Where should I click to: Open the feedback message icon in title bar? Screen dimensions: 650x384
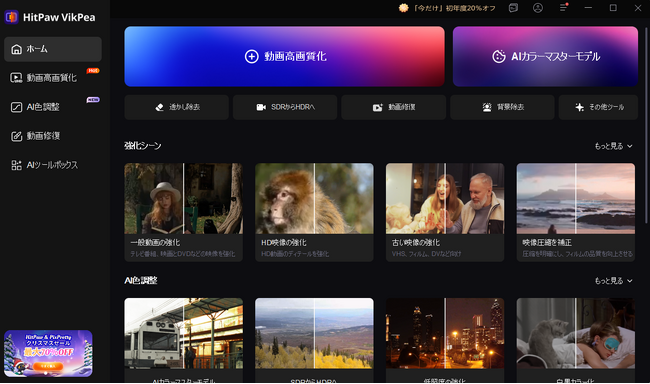(x=513, y=8)
